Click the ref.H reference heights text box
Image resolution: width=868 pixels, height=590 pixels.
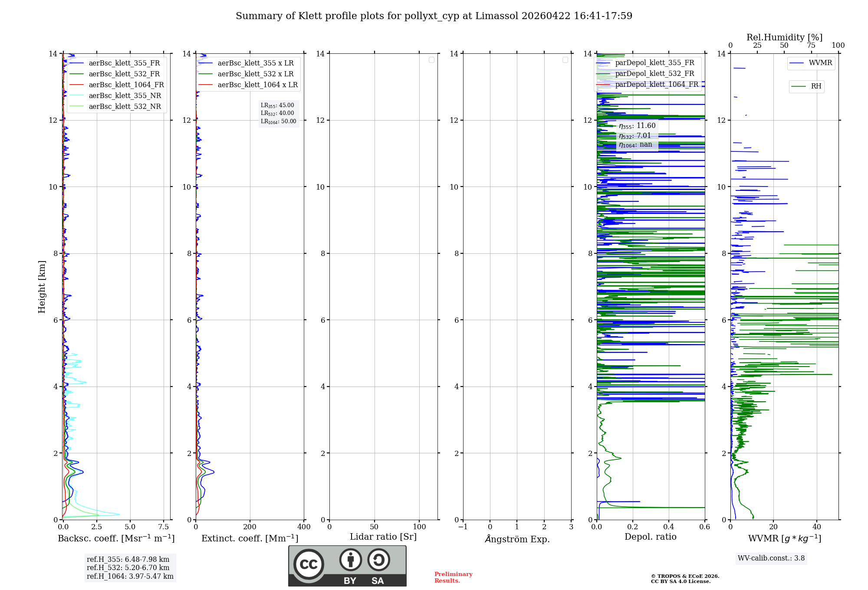click(x=130, y=567)
